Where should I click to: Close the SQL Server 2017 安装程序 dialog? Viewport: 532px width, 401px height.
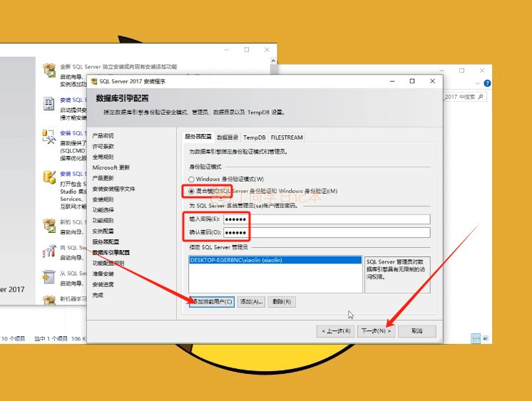432,81
